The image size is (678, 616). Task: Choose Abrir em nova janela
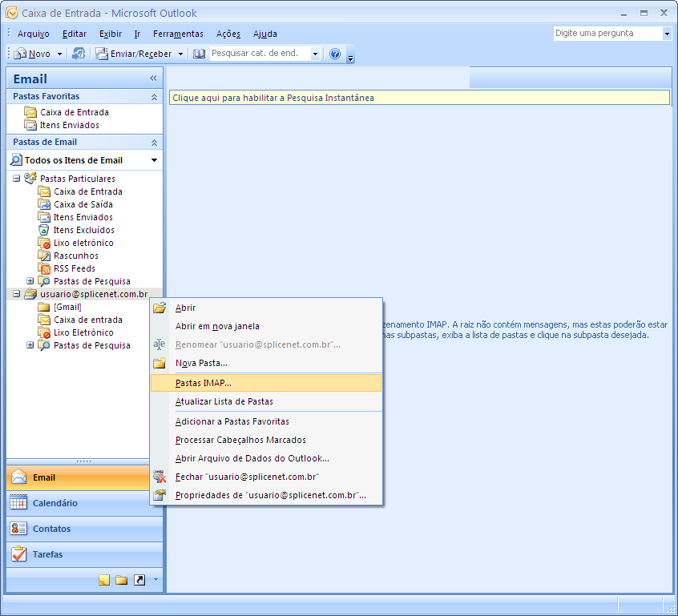click(x=266, y=326)
